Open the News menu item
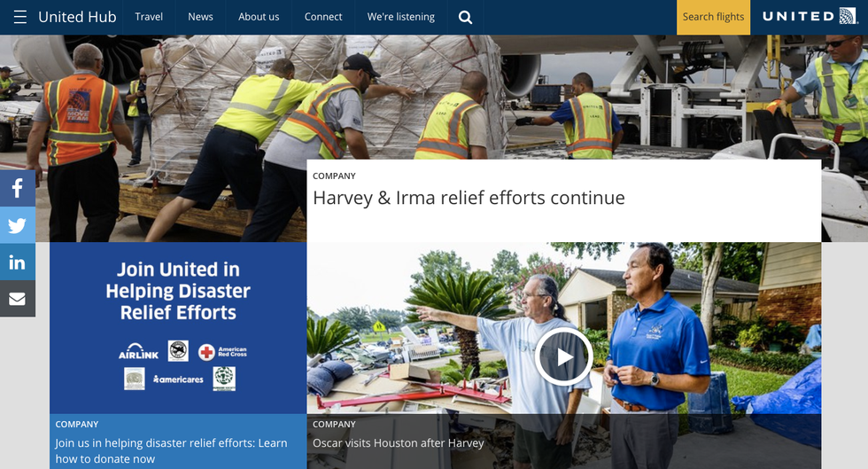The image size is (868, 469). 200,17
